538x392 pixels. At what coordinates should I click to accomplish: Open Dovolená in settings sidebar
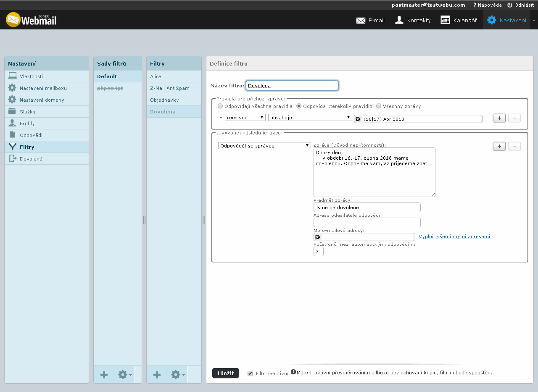pos(31,159)
